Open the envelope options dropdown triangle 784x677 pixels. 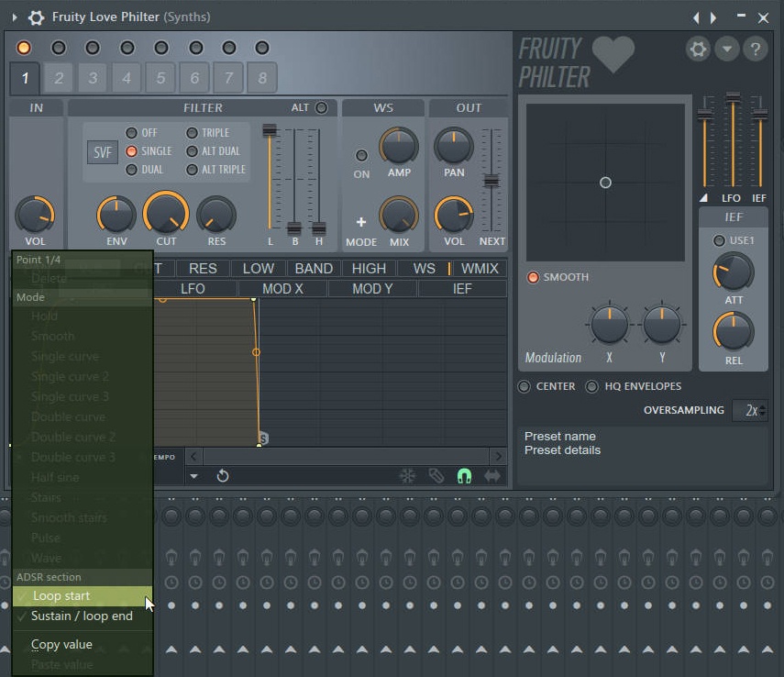(194, 475)
